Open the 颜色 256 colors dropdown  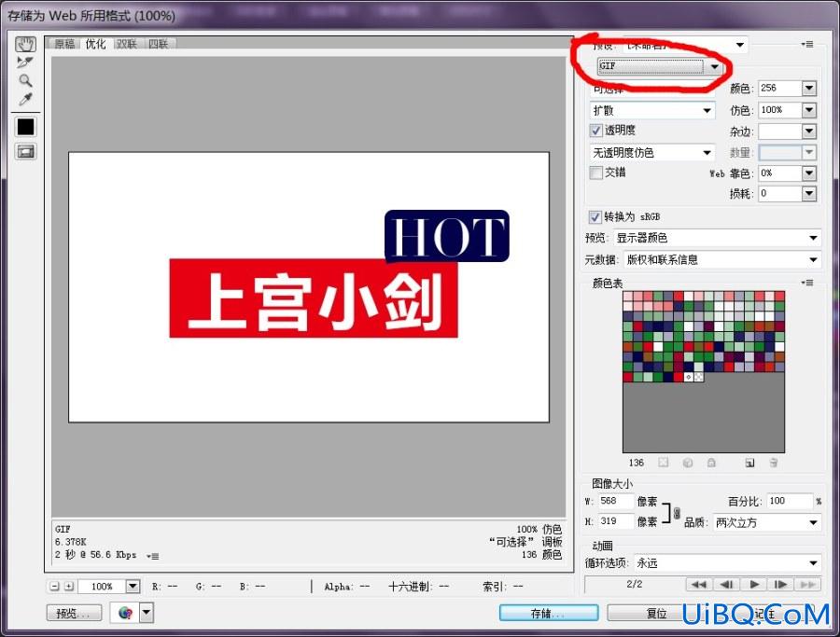809,88
